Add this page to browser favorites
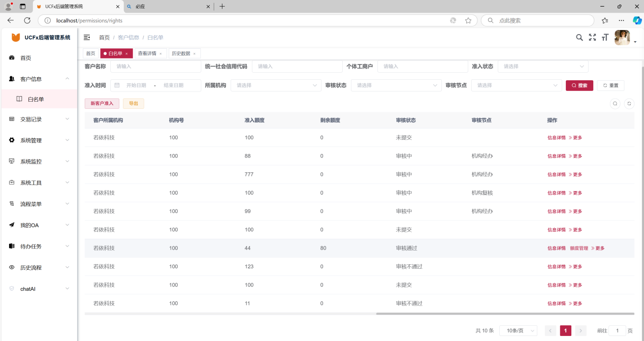This screenshot has width=644, height=341. [468, 20]
